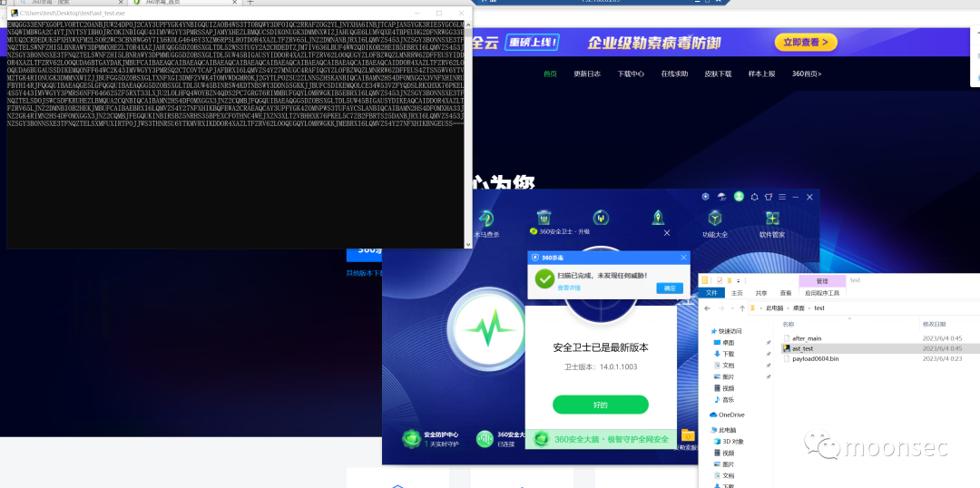This screenshot has height=488, width=980.
Task: Open the 查看 tab in File Explorer
Action: coord(785,292)
